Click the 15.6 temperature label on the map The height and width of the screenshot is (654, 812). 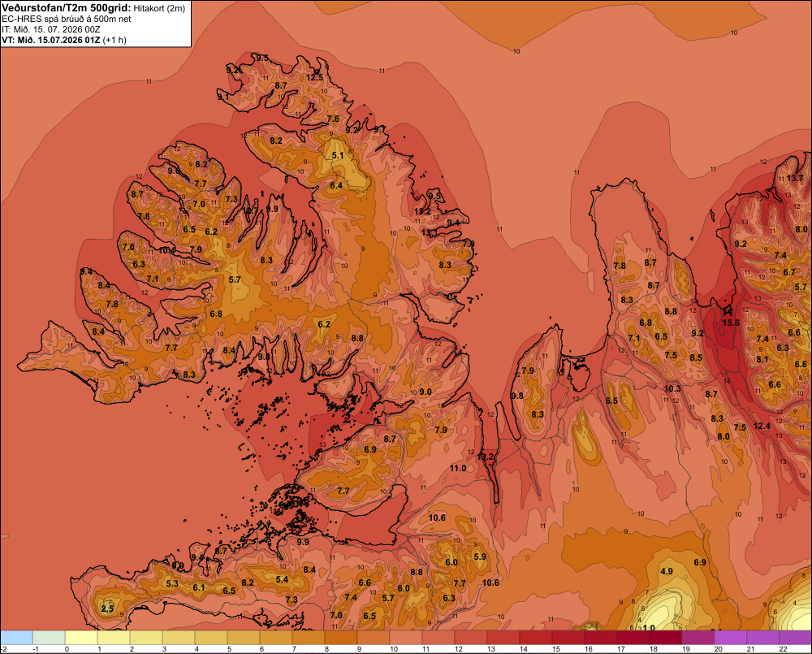pos(731,323)
